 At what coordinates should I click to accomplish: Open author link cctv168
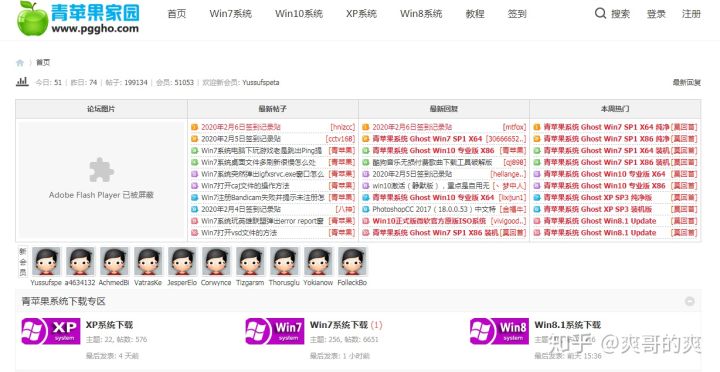[x=340, y=139]
